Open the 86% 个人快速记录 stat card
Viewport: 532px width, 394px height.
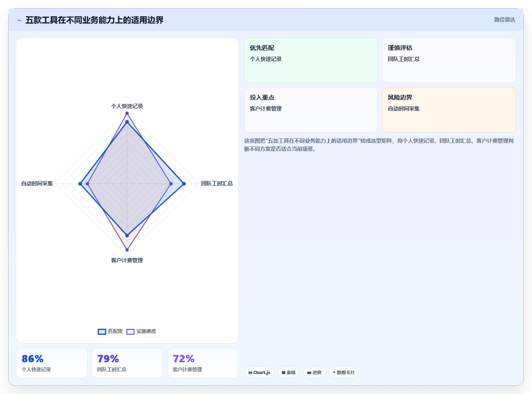(52, 363)
